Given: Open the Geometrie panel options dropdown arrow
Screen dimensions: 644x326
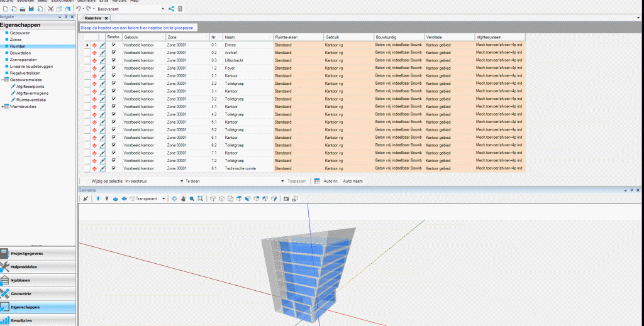Looking at the screenshot, I should click(x=626, y=191).
